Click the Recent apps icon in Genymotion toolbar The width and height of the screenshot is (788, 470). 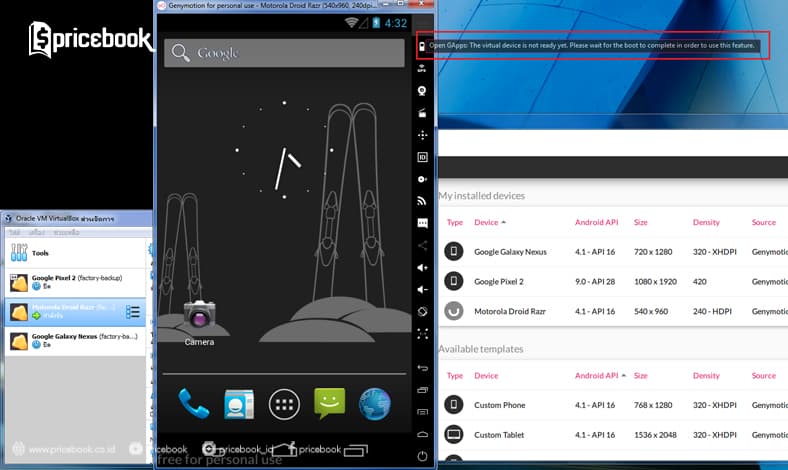coord(422,390)
